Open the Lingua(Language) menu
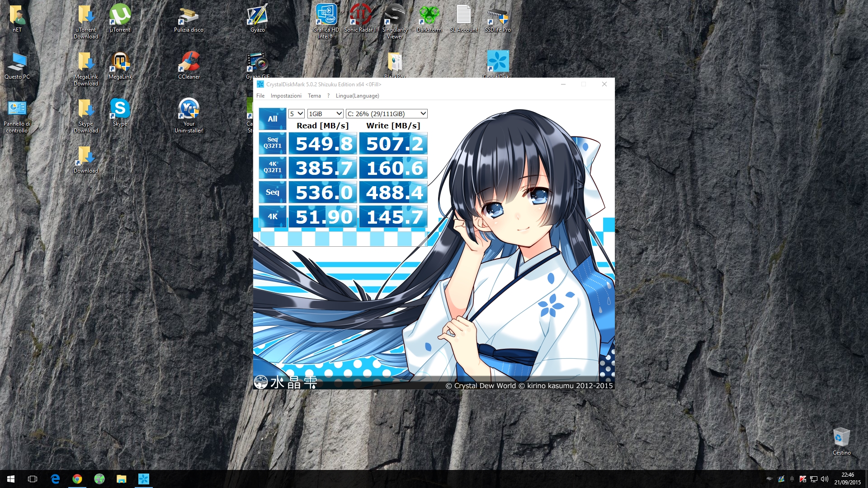This screenshot has height=488, width=868. pos(357,96)
